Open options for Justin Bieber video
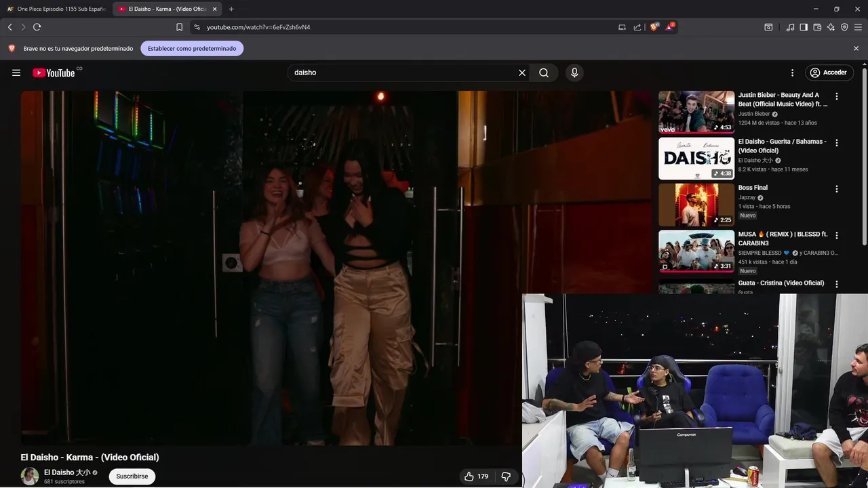The height and width of the screenshot is (488, 868). click(837, 96)
